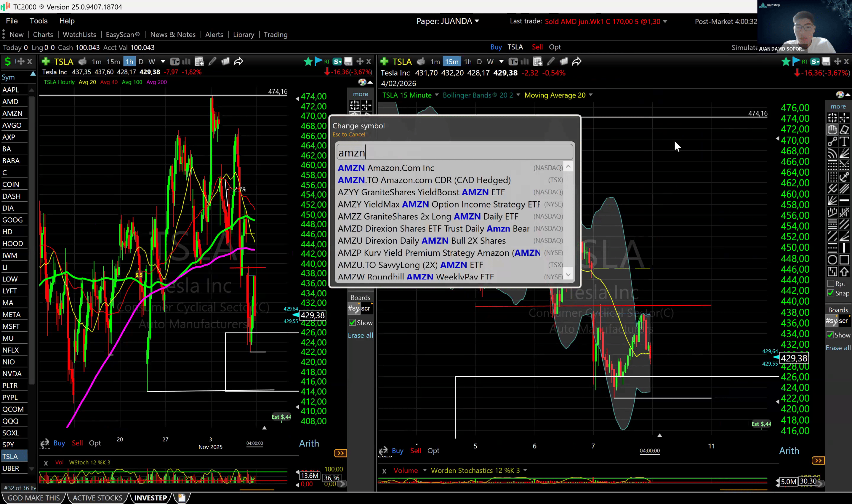This screenshot has height=504, width=852.
Task: Select the eraser drawing tool in right toolbar
Action: [844, 130]
